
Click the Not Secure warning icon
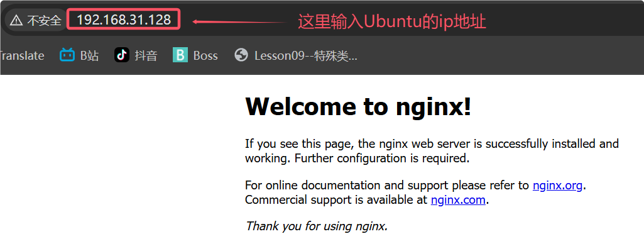(x=16, y=20)
